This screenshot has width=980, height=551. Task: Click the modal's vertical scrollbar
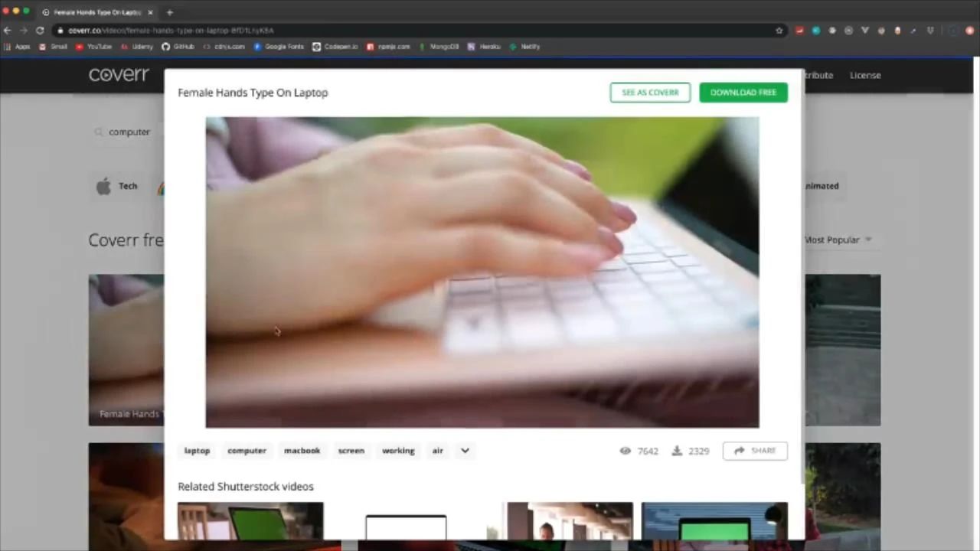point(802,275)
